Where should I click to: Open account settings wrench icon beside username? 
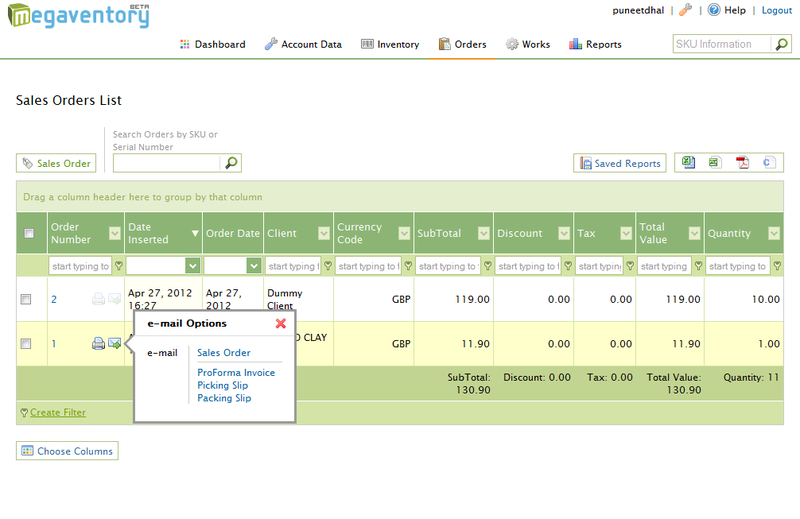tap(685, 10)
